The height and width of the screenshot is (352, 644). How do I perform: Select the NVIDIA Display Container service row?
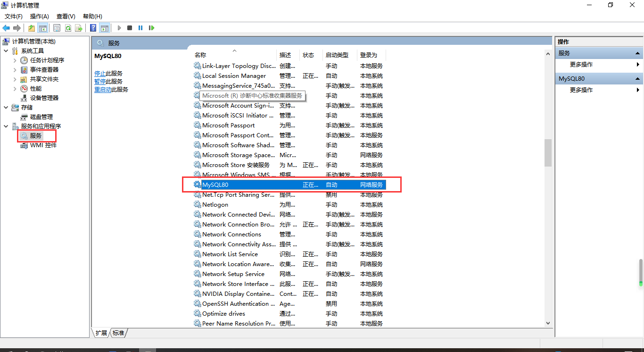point(289,293)
